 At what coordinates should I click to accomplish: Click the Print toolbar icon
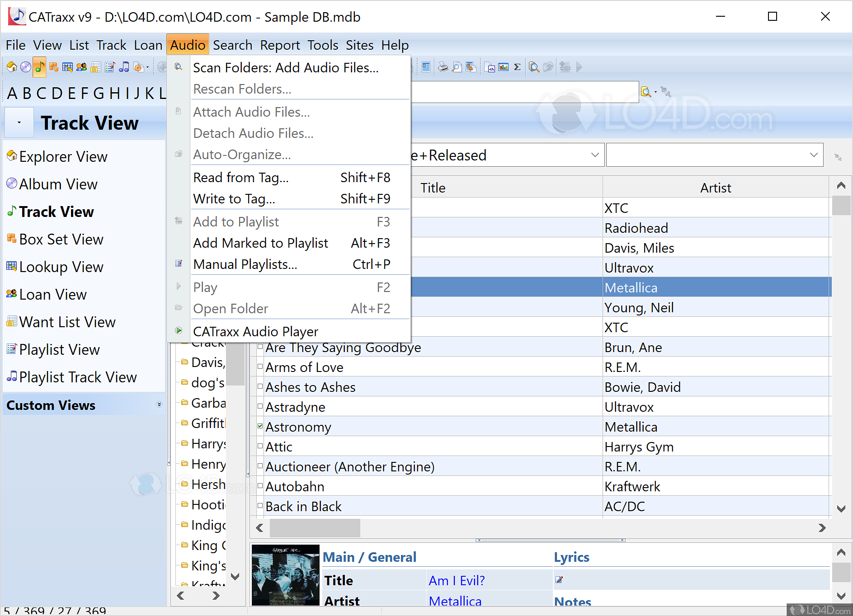pyautogui.click(x=443, y=67)
